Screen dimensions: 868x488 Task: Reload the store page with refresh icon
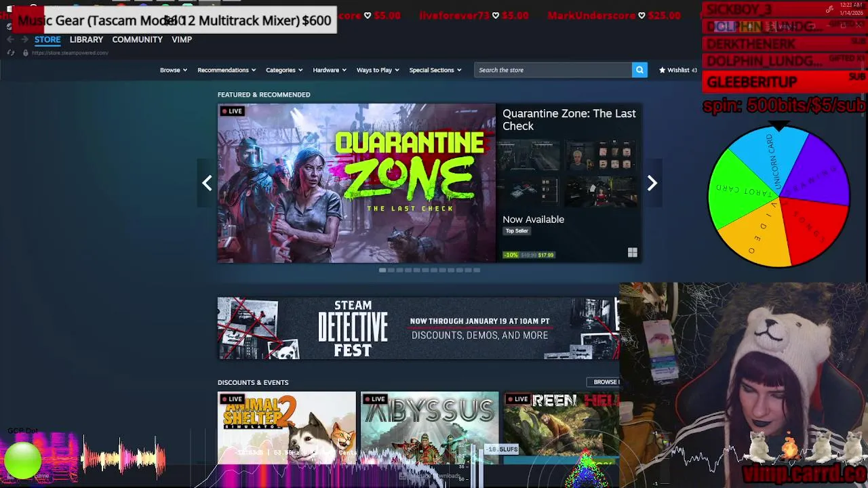[x=10, y=53]
